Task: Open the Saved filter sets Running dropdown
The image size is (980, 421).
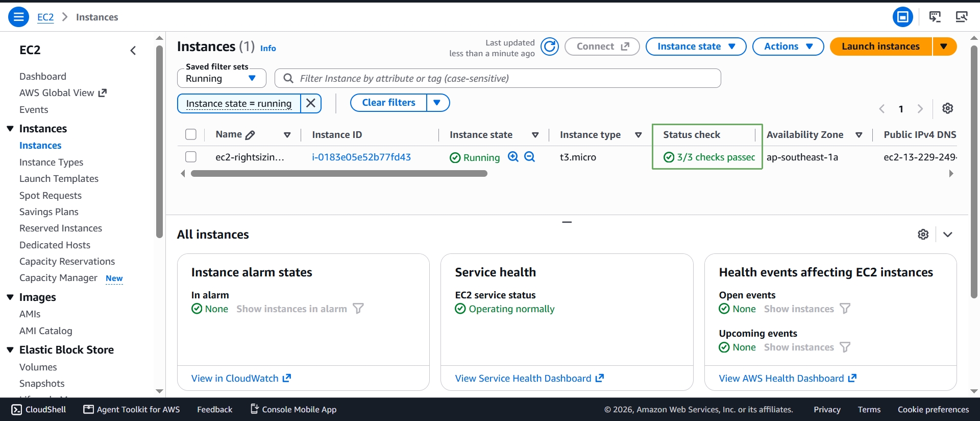Action: pyautogui.click(x=222, y=78)
